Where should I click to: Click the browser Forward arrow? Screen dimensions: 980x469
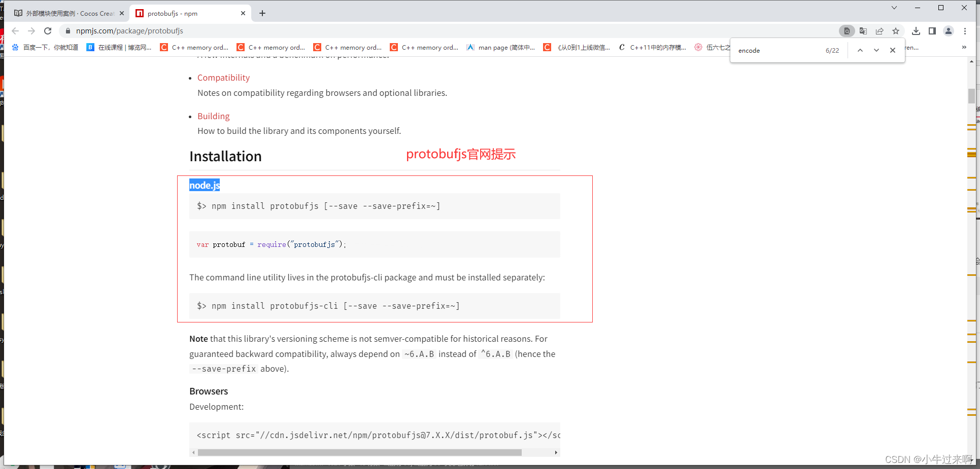point(31,31)
